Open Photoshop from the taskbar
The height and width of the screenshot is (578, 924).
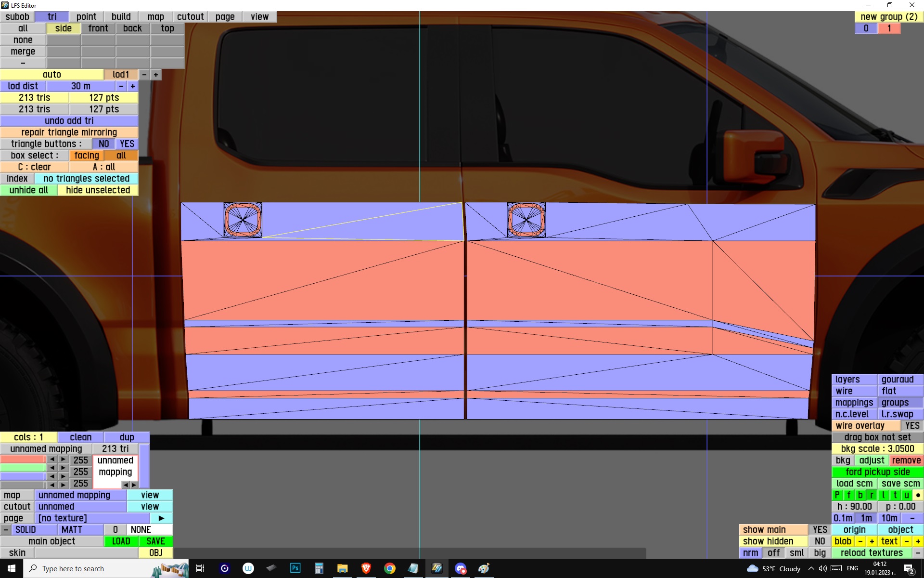[295, 568]
